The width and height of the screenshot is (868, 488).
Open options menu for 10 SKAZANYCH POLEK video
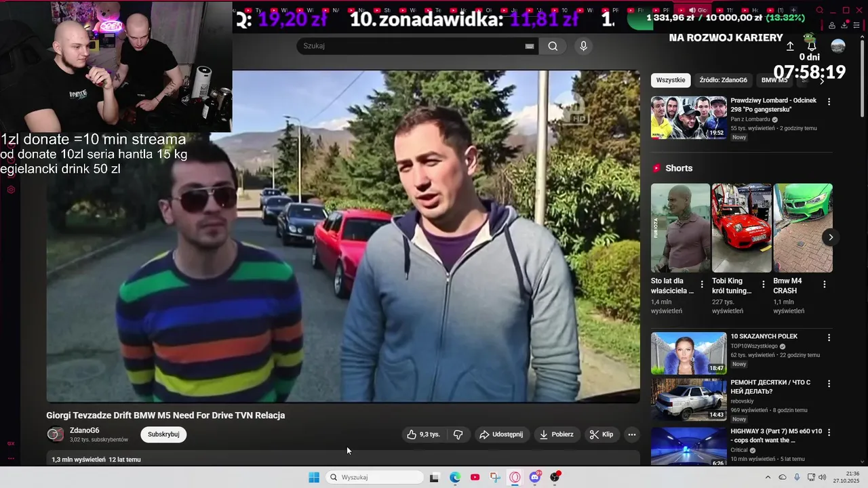[829, 337]
